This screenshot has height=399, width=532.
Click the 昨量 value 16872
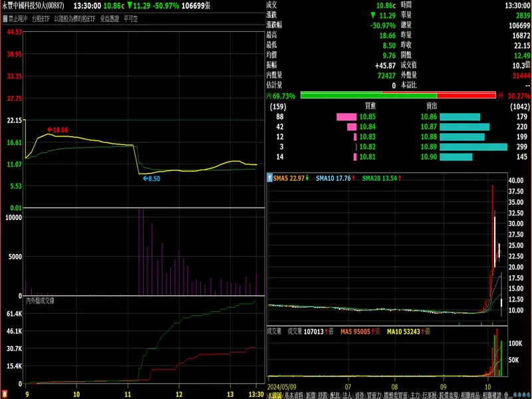point(521,36)
